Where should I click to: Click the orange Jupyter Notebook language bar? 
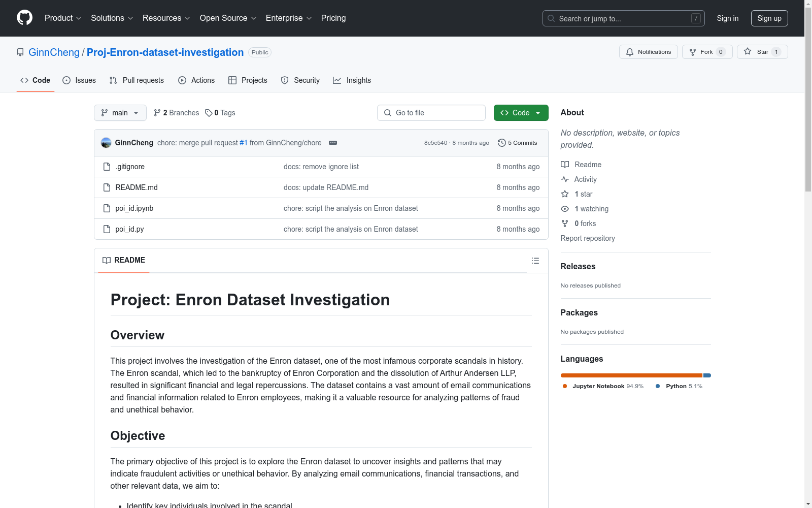[x=631, y=375]
